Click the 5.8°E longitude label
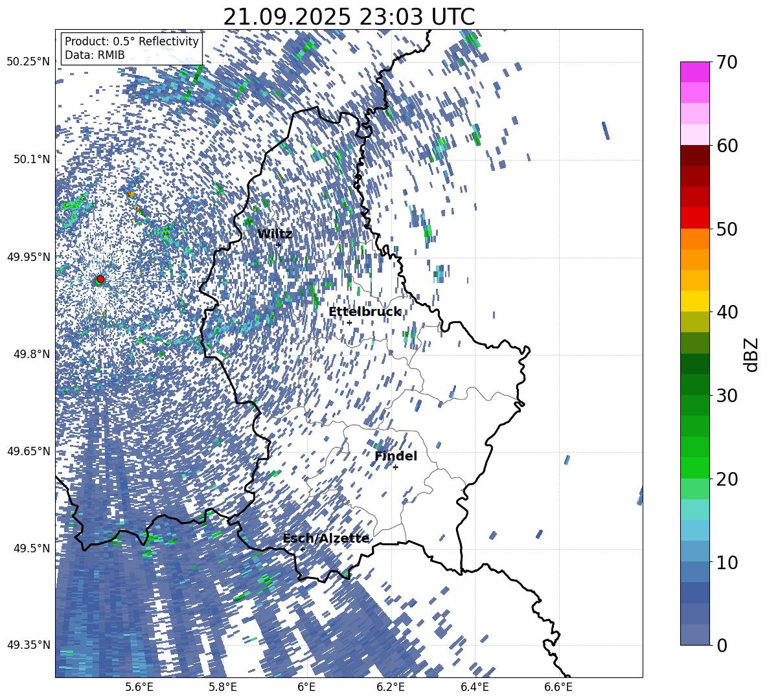Viewport: 767px width, 700px height. click(223, 687)
